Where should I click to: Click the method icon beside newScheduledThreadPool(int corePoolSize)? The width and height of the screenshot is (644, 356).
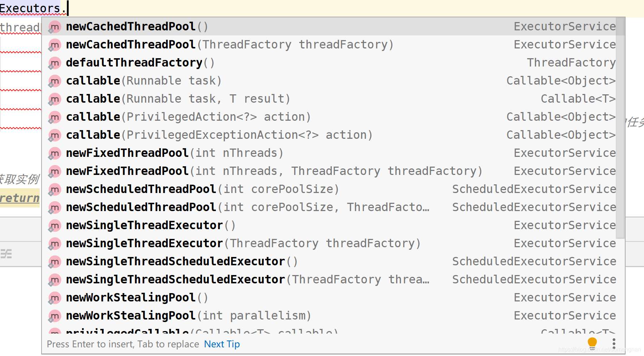tap(54, 189)
